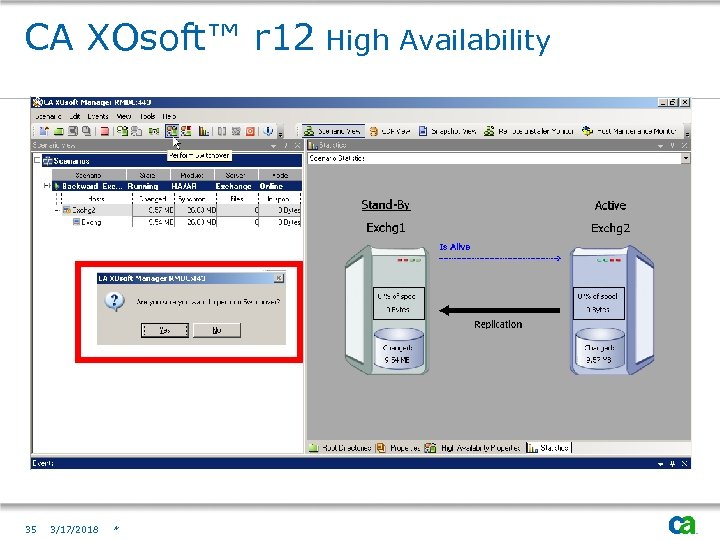
Task: Open Host Maintenance Monitor
Action: (x=629, y=131)
